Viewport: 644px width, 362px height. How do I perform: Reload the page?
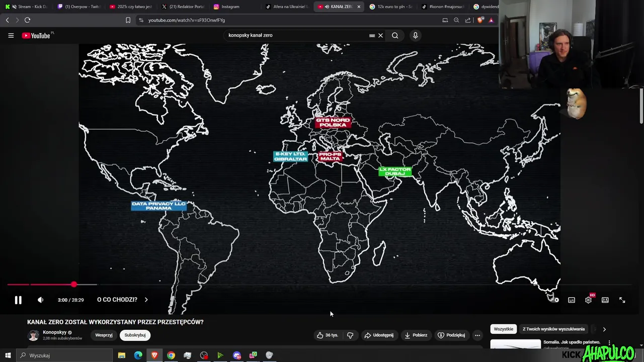point(28,20)
